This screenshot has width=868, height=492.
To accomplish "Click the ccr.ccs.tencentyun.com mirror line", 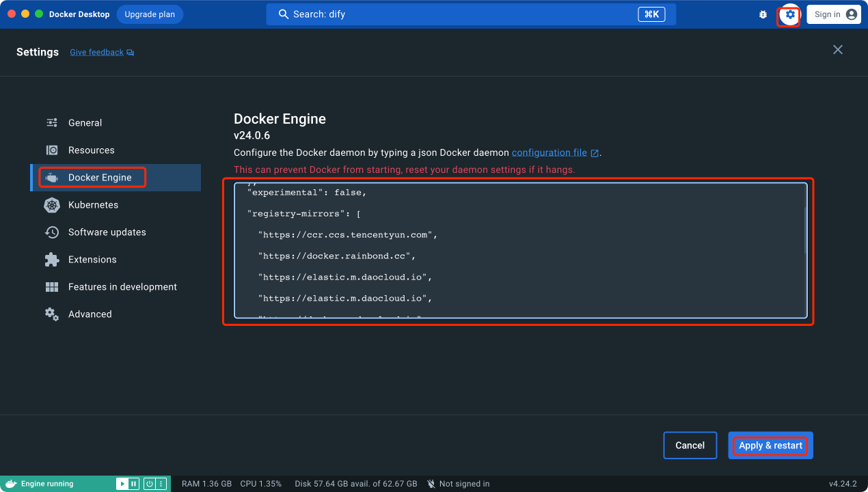I will tap(347, 235).
